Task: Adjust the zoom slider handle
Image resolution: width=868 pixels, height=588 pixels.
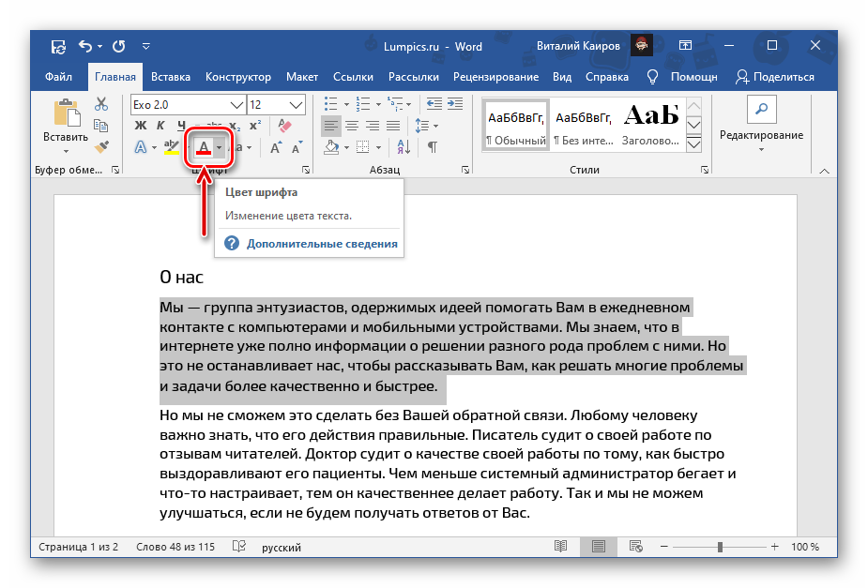Action: pyautogui.click(x=720, y=547)
